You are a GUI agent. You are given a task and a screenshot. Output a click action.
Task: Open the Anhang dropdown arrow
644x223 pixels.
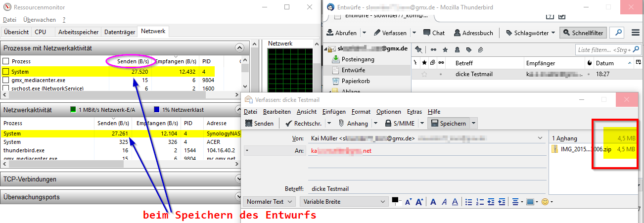point(375,123)
